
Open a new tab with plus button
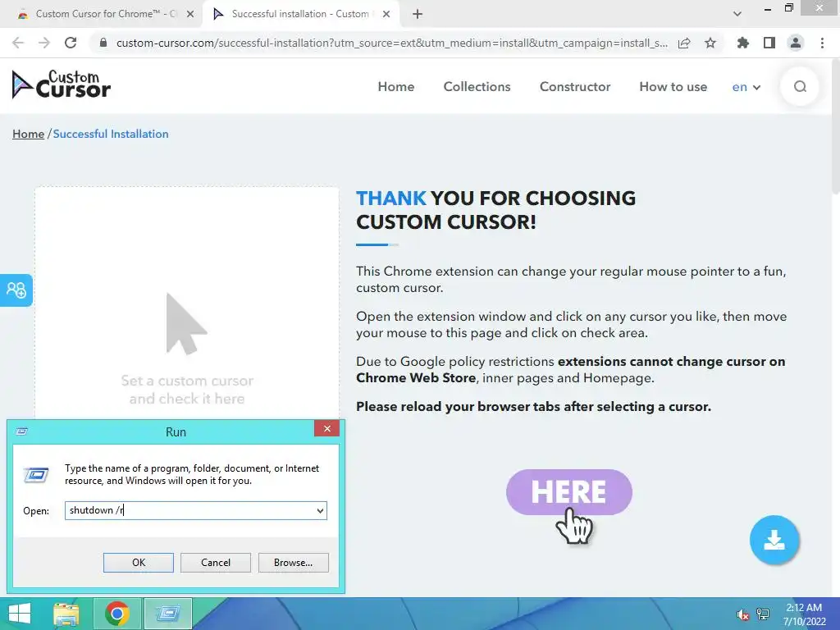click(x=418, y=14)
